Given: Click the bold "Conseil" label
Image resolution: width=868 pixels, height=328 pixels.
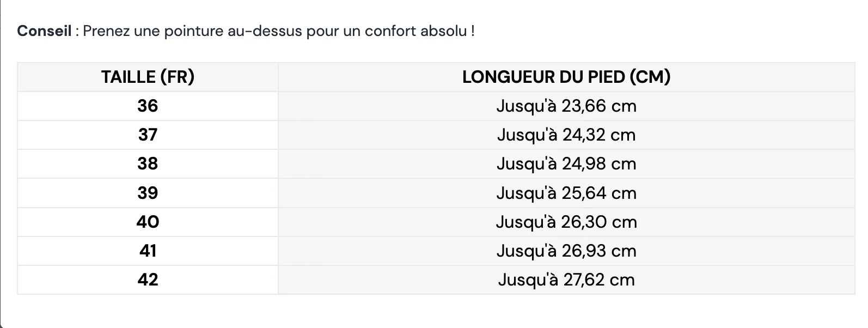Looking at the screenshot, I should coord(44,31).
